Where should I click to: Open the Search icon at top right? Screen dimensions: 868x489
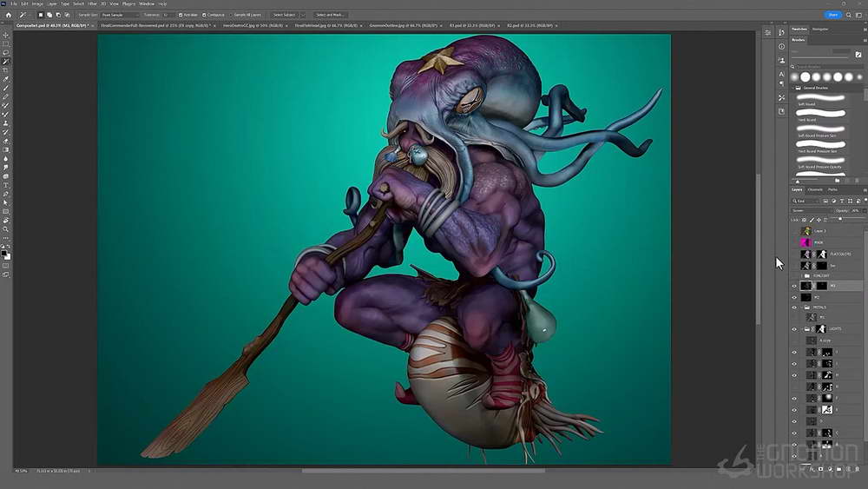pyautogui.click(x=849, y=15)
